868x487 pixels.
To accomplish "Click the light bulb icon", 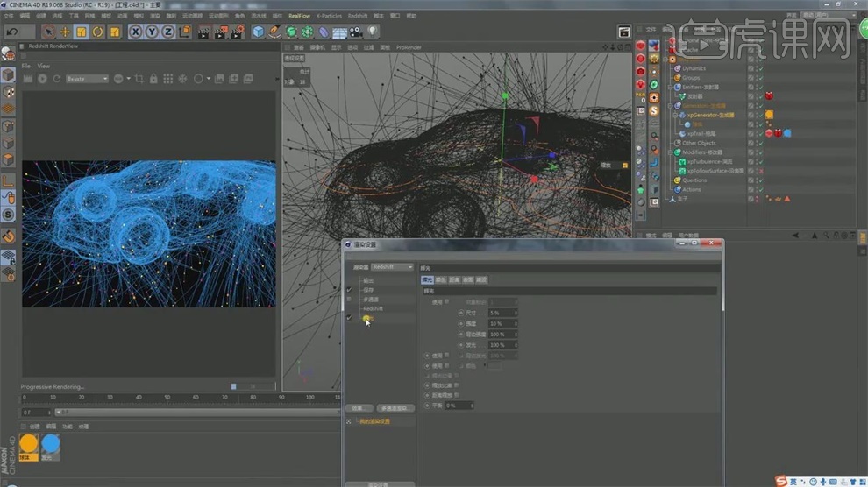I will [372, 32].
